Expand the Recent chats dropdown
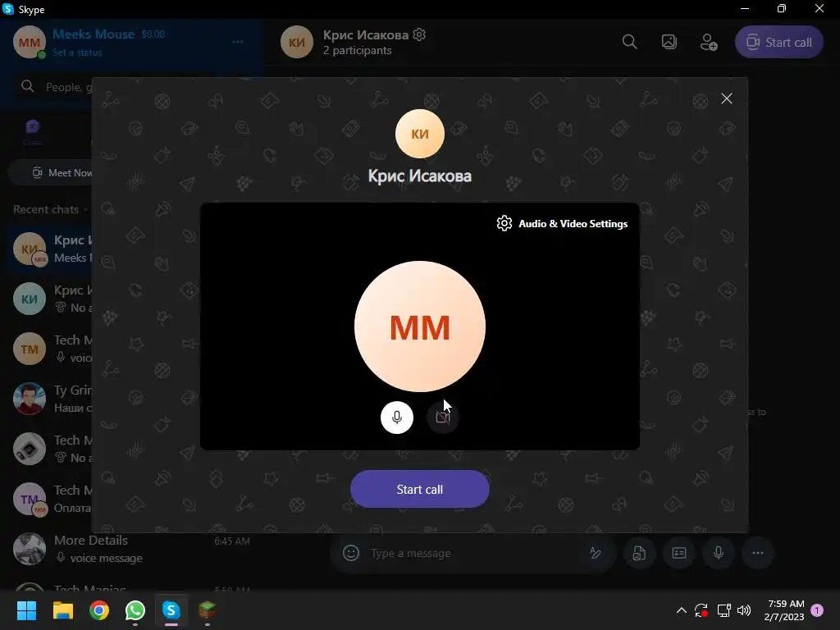 pos(50,209)
